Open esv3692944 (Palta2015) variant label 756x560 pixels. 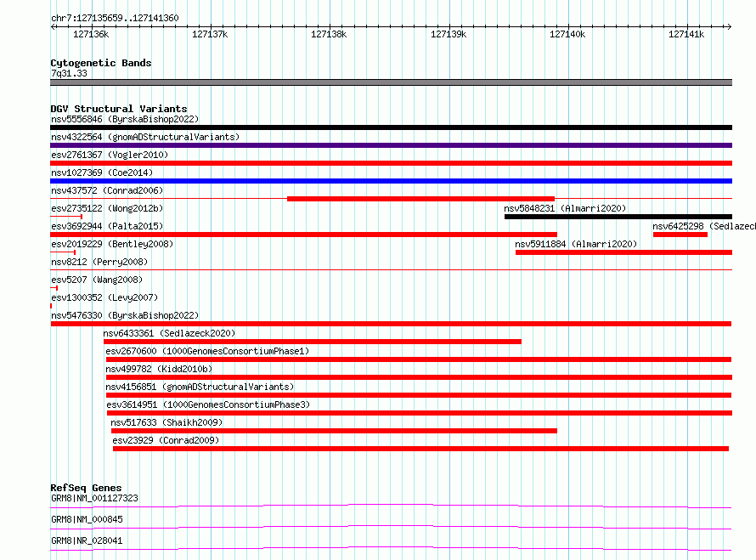pyautogui.click(x=107, y=226)
